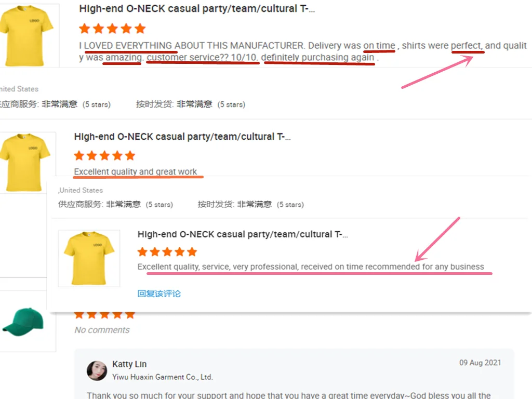Click star rating above No comments
Screen dimensions: 532x399
[104, 315]
